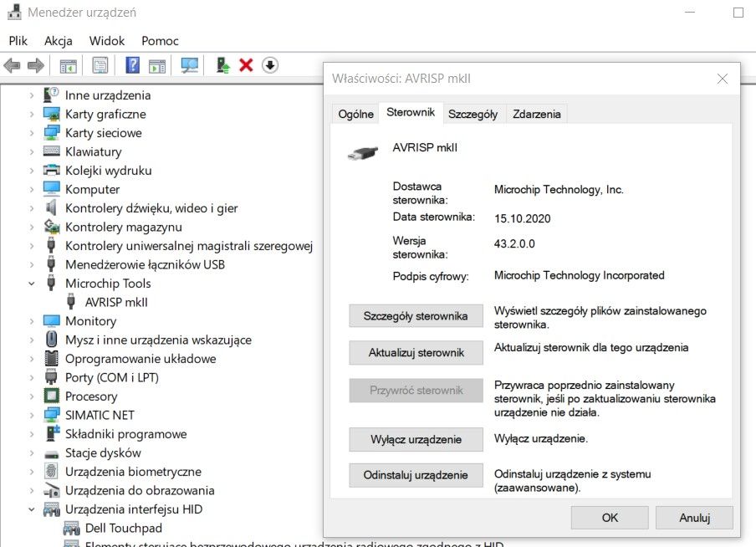Select the driver date 15.10.2020 text
Screen dimensions: 756x547
pos(522,218)
